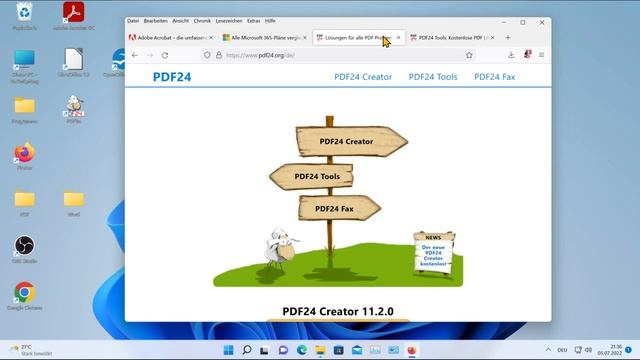Click the PDF24 Creator 11.2.0 heading
Viewport: 640px width, 360px height.
pos(338,311)
